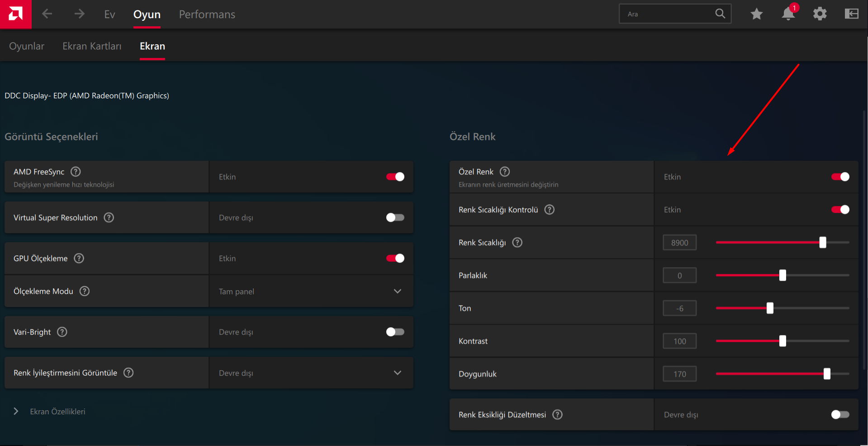This screenshot has height=446, width=868.
Task: Expand Ekran Özellikleri section
Action: click(x=50, y=412)
